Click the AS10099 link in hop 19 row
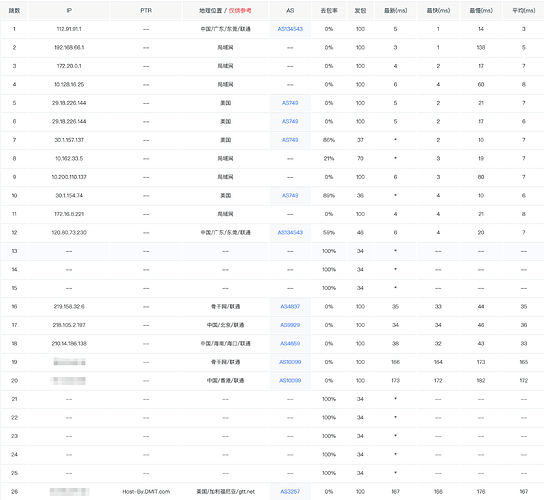The image size is (544, 500). point(290,362)
